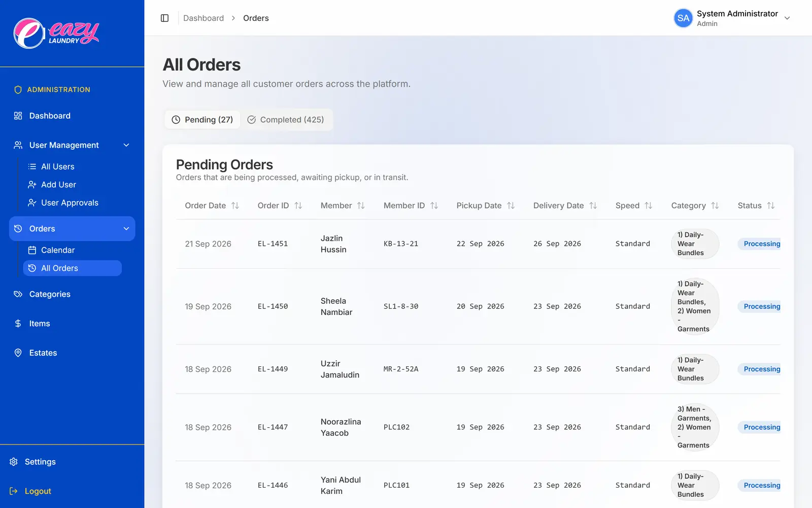This screenshot has width=812, height=508.
Task: Sort by Order Date arrows icon
Action: [x=235, y=206]
